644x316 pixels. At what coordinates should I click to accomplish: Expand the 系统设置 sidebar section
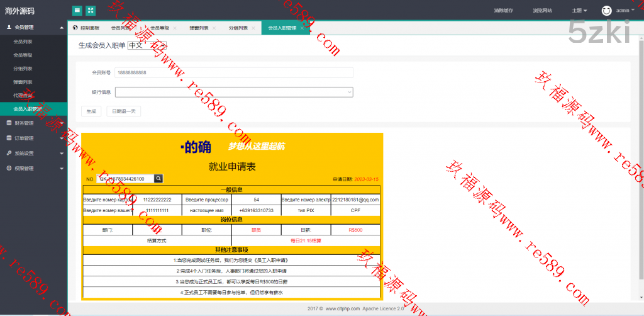[x=33, y=153]
